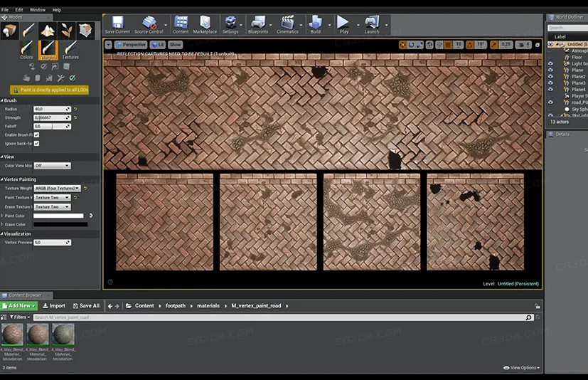The height and width of the screenshot is (380, 588).
Task: Hide the Plane actor in outliner
Action: click(x=550, y=70)
